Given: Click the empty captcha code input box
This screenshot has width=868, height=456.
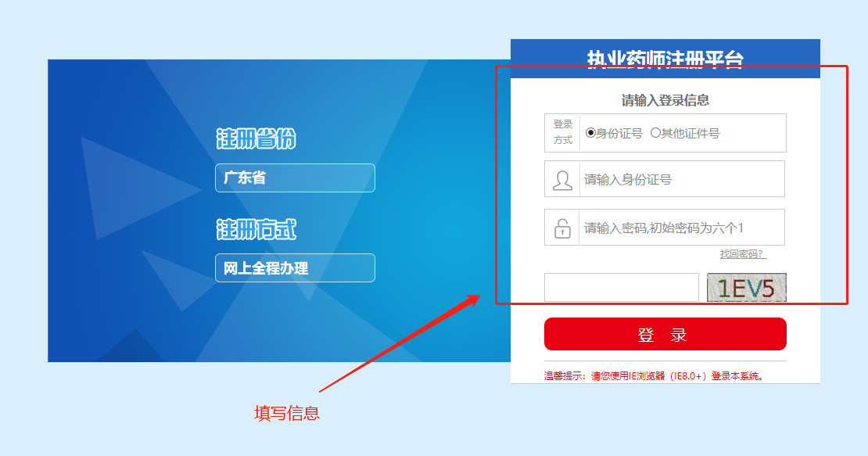Looking at the screenshot, I should 622,287.
